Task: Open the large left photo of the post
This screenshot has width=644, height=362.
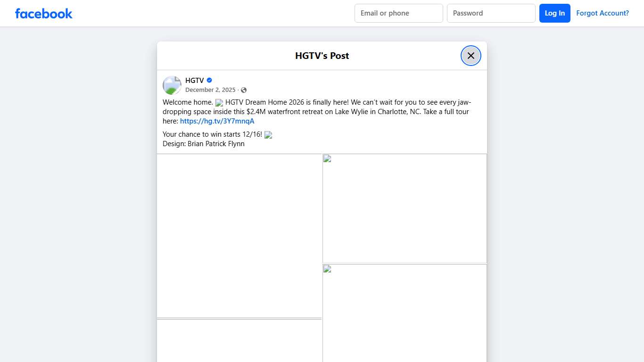Action: [239, 235]
